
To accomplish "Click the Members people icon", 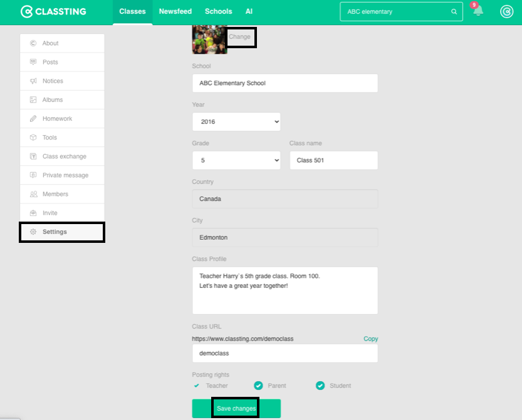I will [34, 194].
